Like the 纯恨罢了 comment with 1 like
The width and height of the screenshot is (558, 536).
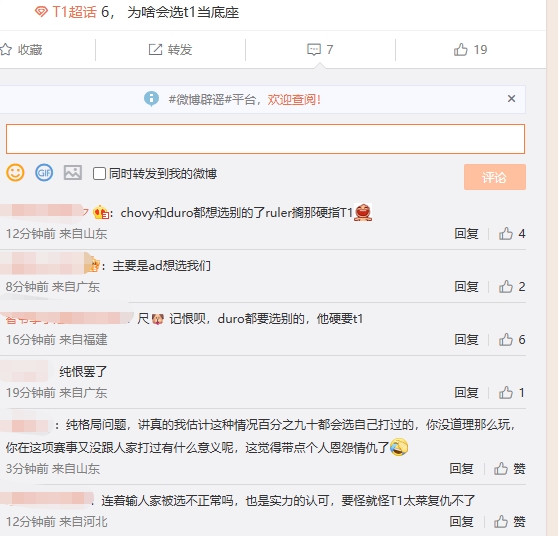(x=512, y=393)
